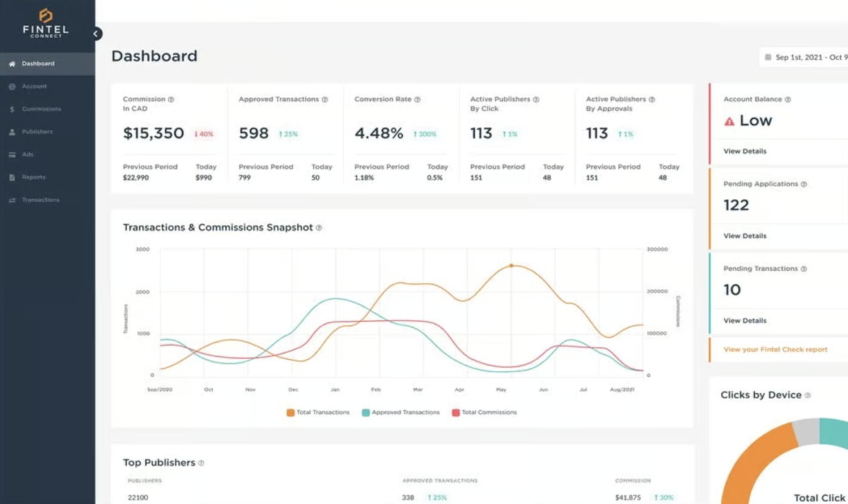Click the help icon next to Pending Applications
Viewport: 848px width, 504px height.
tap(804, 184)
